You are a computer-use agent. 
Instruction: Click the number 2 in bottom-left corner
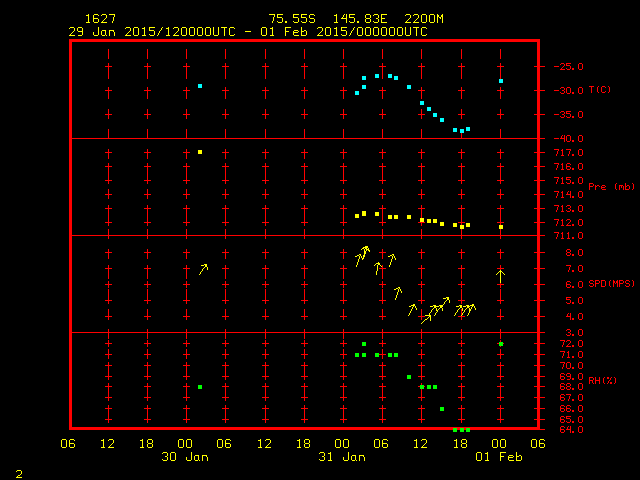18,472
